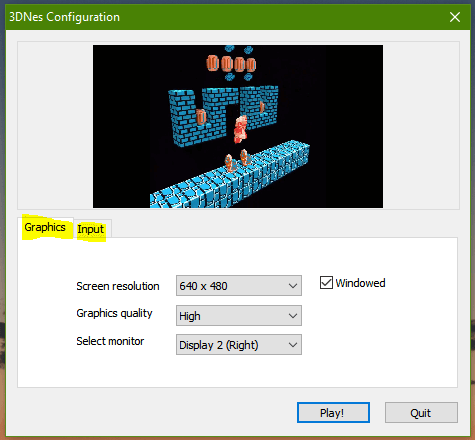Click the 3DNes game preview image
475x440 pixels.
[238, 126]
